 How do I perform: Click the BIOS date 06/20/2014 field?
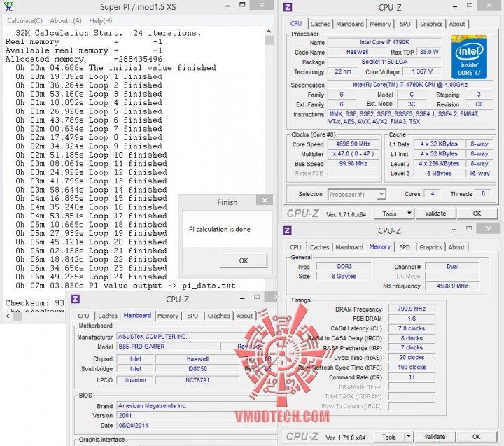196,426
